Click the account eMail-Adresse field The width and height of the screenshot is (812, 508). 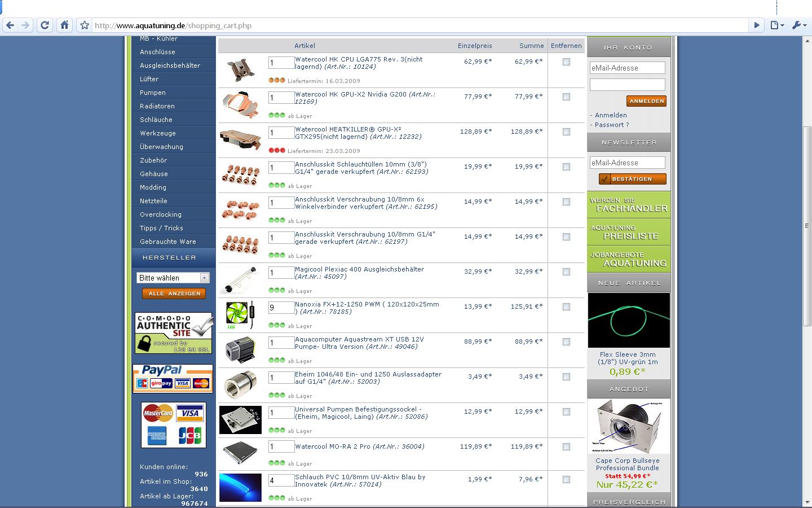click(x=628, y=68)
